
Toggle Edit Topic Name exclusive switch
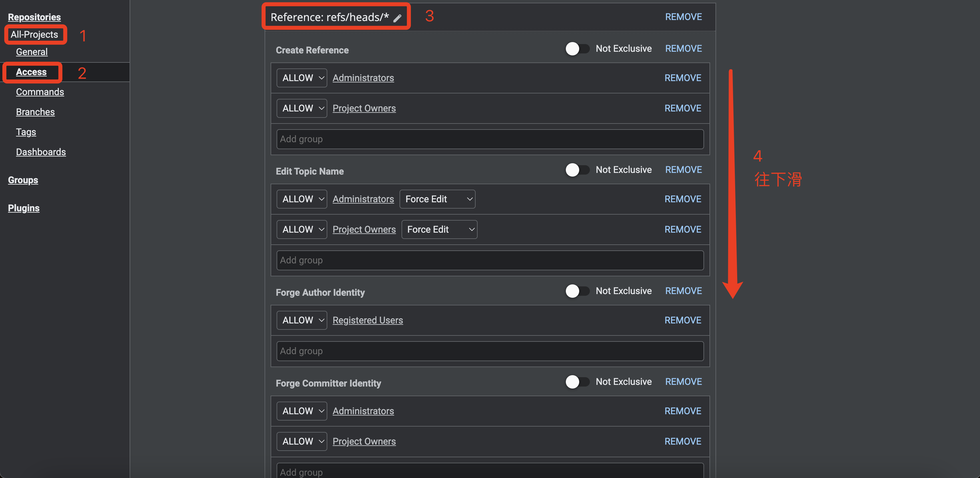coord(577,170)
